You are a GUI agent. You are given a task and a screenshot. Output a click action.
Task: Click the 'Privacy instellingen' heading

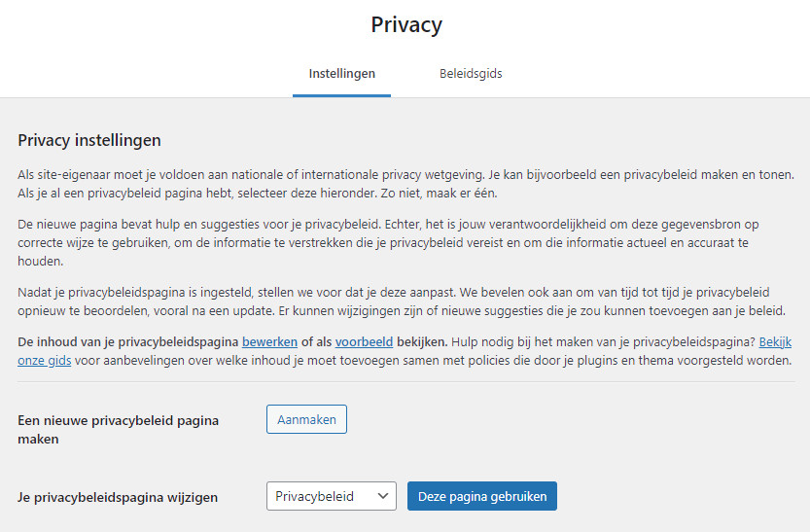point(89,141)
